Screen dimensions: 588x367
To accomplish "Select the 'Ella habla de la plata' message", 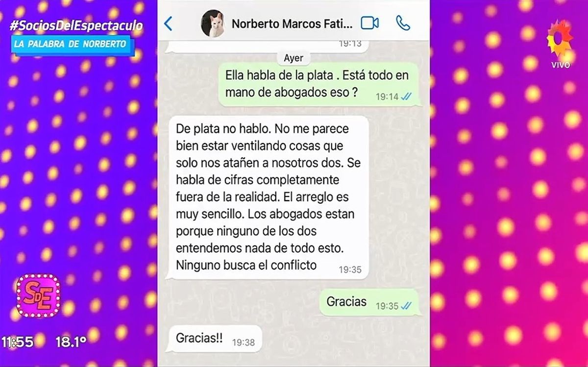I will (x=319, y=84).
